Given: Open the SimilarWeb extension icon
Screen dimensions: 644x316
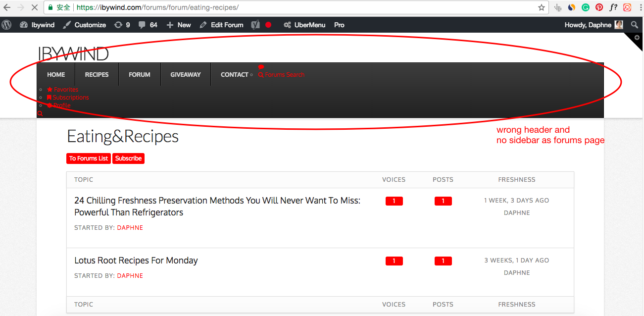Looking at the screenshot, I should pyautogui.click(x=572, y=7).
